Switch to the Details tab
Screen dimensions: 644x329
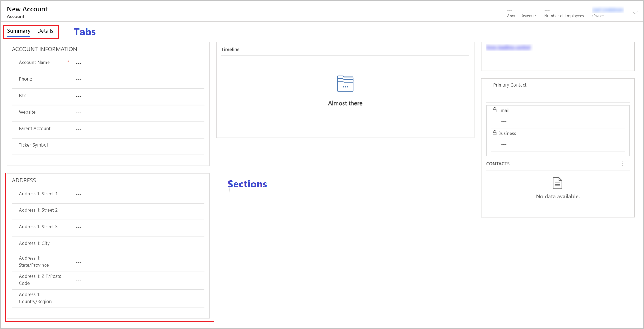tap(45, 31)
